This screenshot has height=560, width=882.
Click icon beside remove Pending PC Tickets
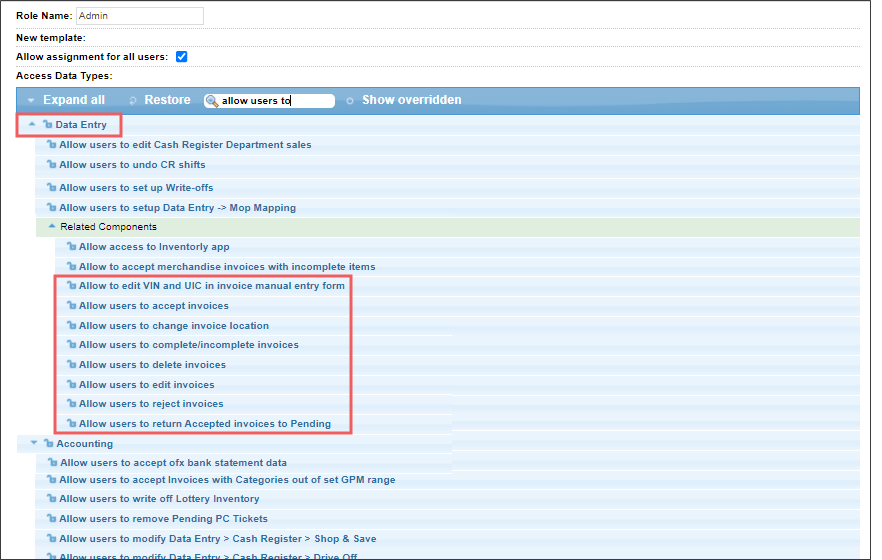point(52,518)
